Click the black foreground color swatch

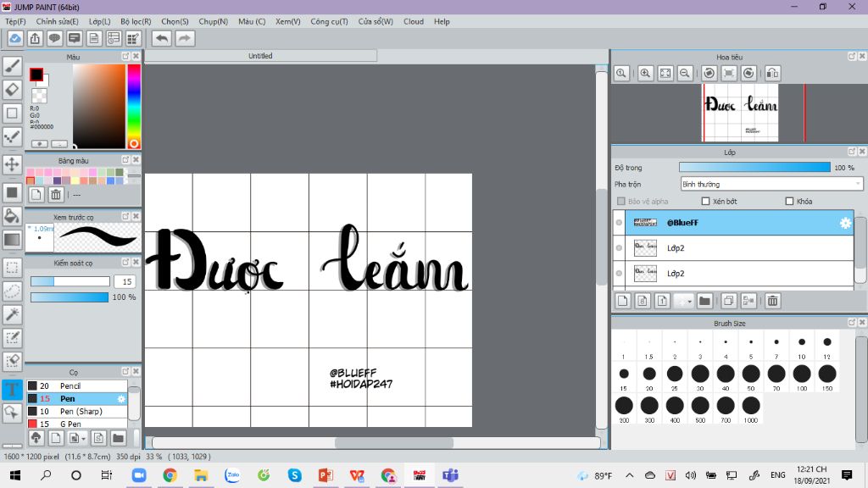coord(36,75)
